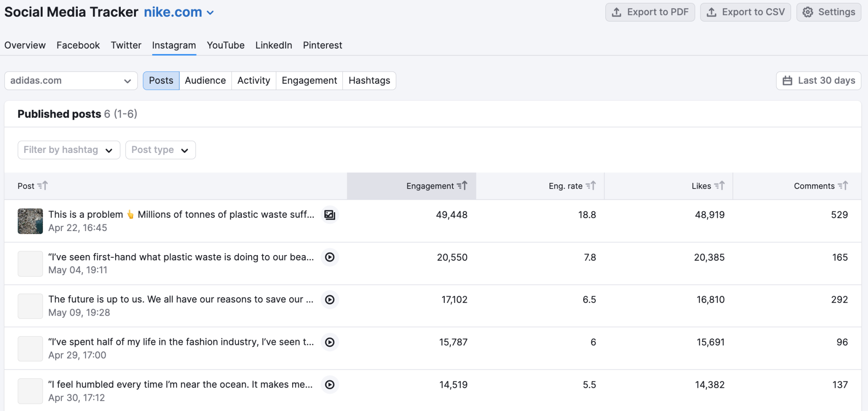Click the image post type icon for plastic waste post
The height and width of the screenshot is (411, 868).
pos(330,215)
